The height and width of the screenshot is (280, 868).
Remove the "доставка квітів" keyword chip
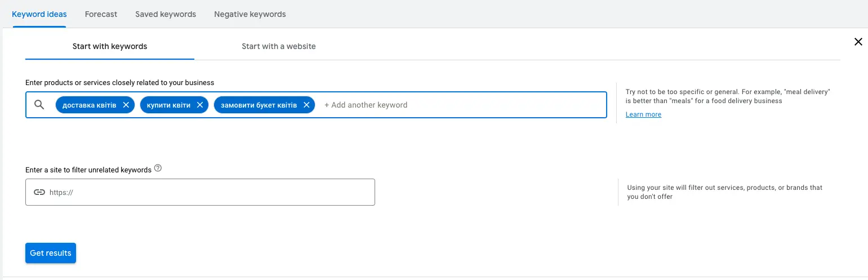click(x=126, y=105)
